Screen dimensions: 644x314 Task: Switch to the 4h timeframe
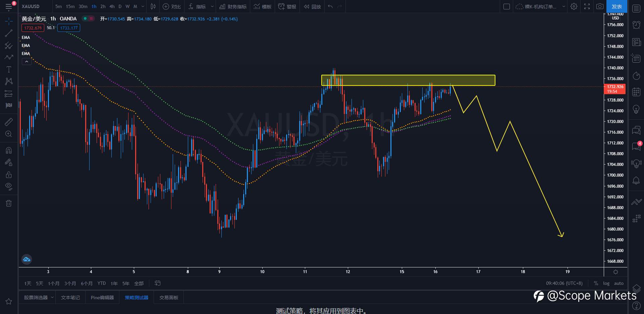(112, 6)
